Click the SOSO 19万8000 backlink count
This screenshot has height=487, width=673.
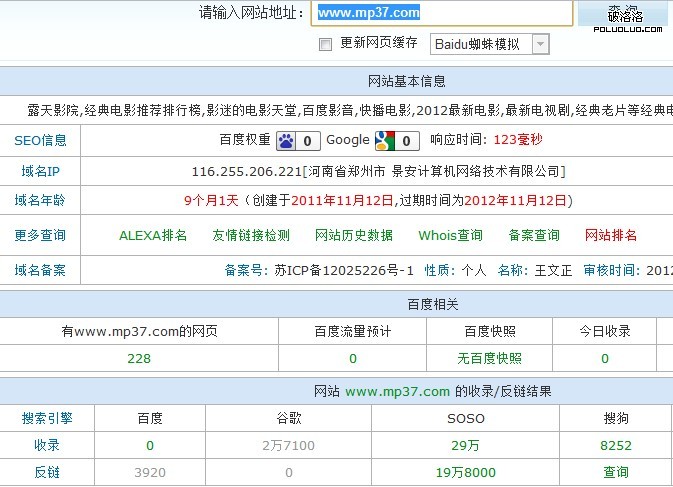coord(465,472)
